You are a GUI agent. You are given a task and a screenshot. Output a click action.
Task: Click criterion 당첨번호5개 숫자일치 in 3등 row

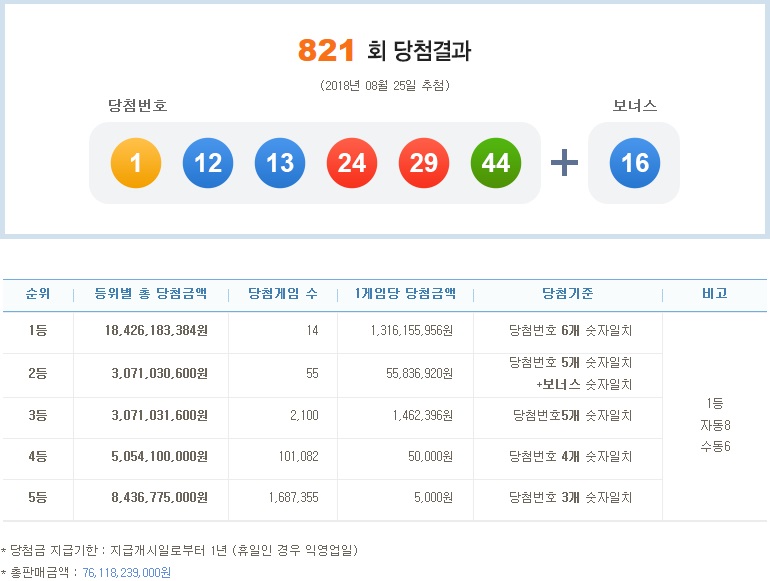(x=572, y=415)
